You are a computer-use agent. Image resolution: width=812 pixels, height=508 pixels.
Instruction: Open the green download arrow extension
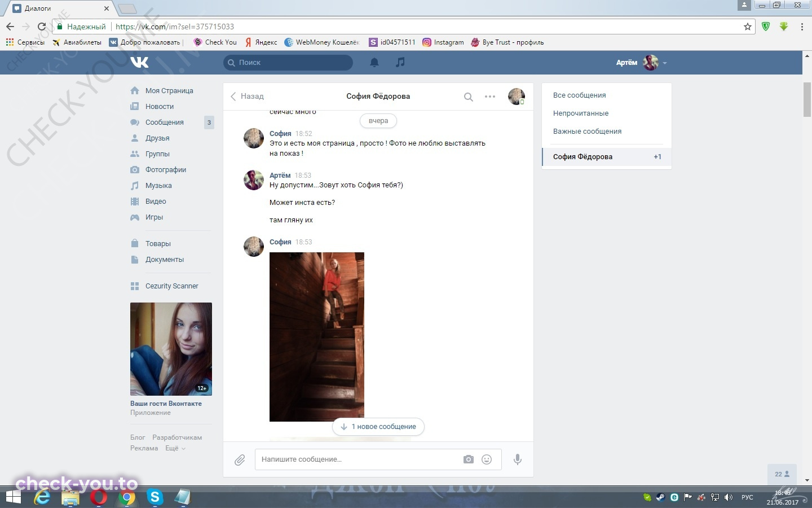coord(784,27)
